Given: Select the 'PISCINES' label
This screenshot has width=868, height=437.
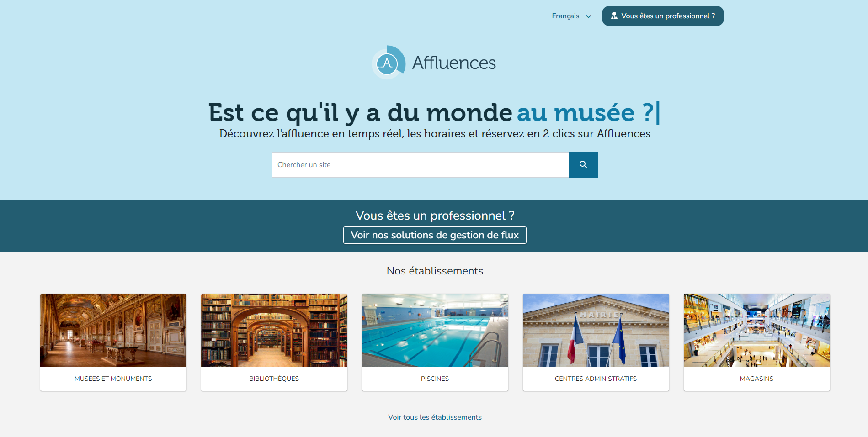Looking at the screenshot, I should click(435, 379).
